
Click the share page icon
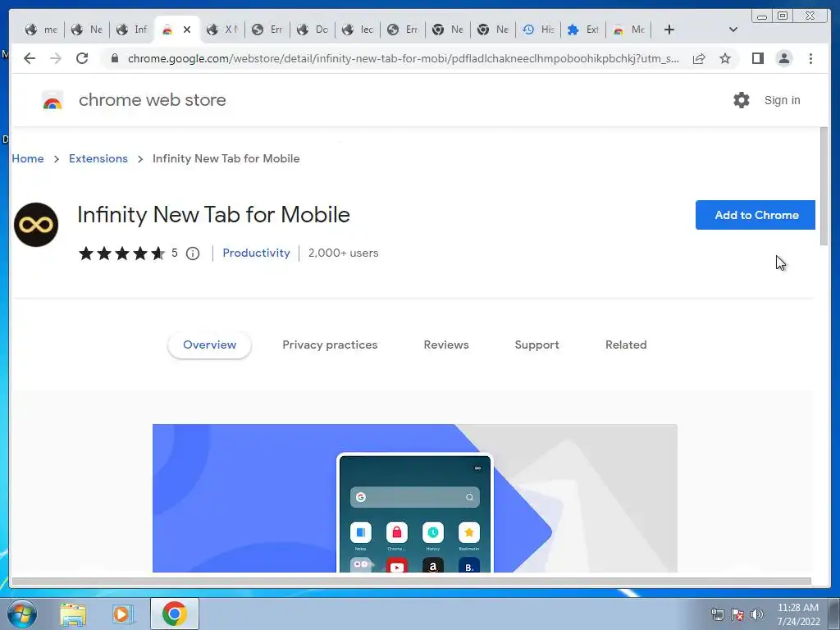coord(699,58)
